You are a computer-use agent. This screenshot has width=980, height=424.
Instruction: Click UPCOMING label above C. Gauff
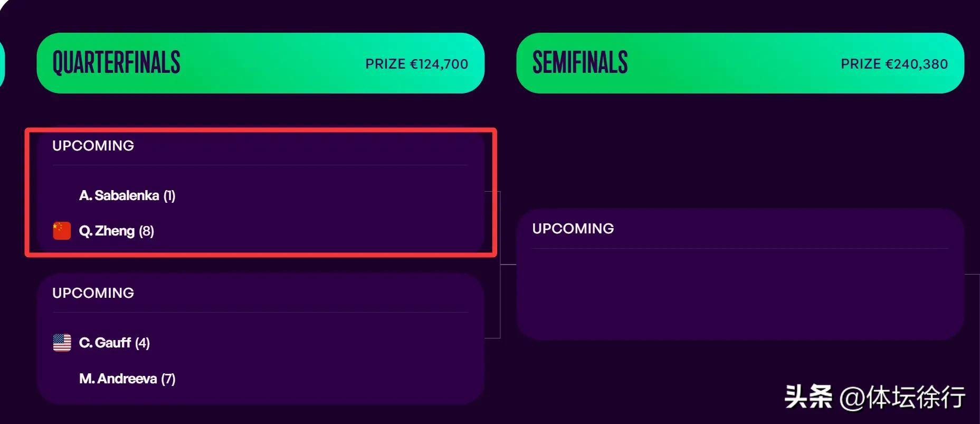pos(93,293)
